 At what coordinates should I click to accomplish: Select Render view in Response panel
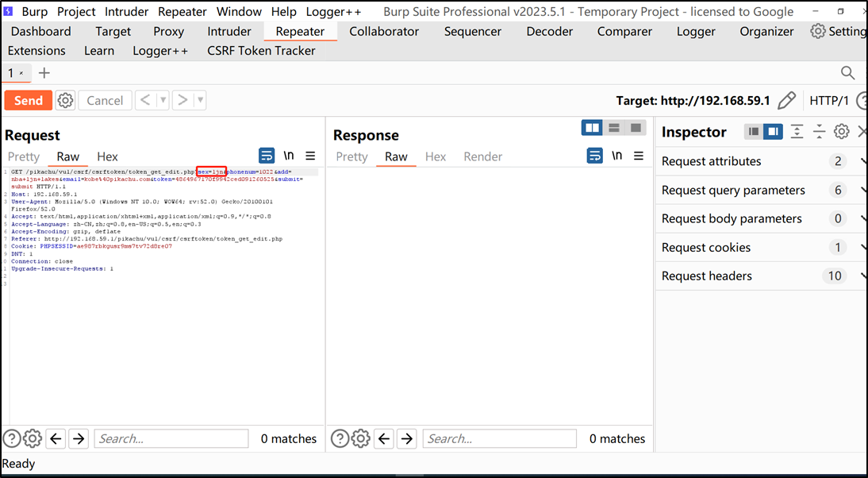pos(482,156)
